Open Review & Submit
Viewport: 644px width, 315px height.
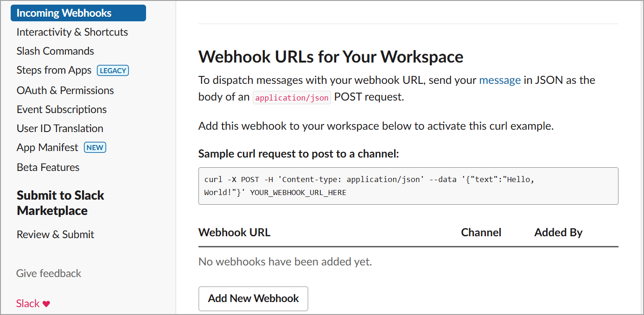55,234
